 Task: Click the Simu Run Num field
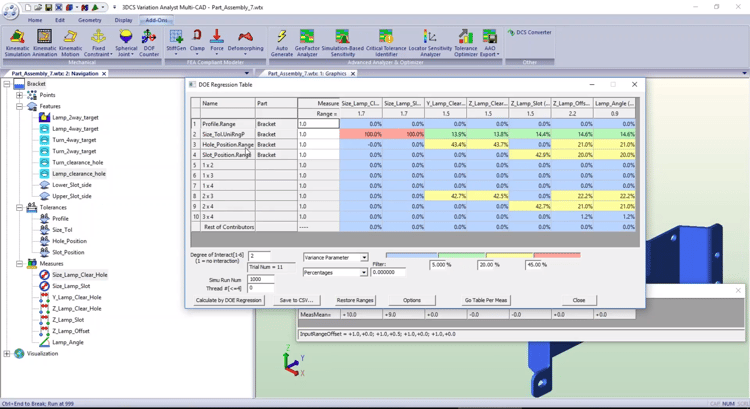[x=261, y=279]
